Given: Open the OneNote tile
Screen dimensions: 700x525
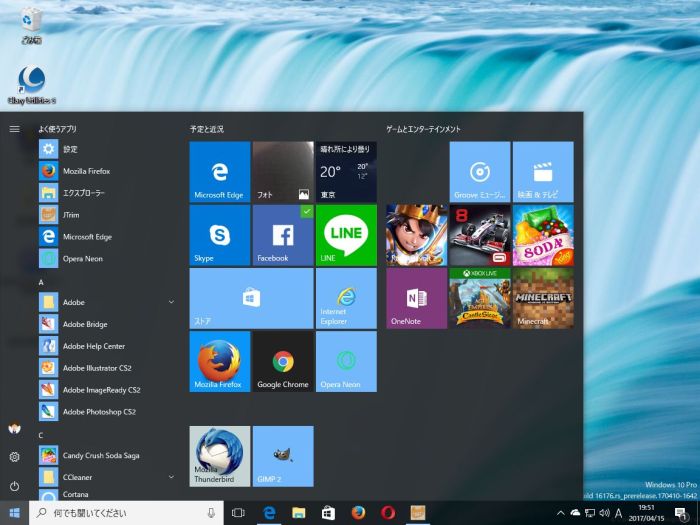Looking at the screenshot, I should point(416,298).
